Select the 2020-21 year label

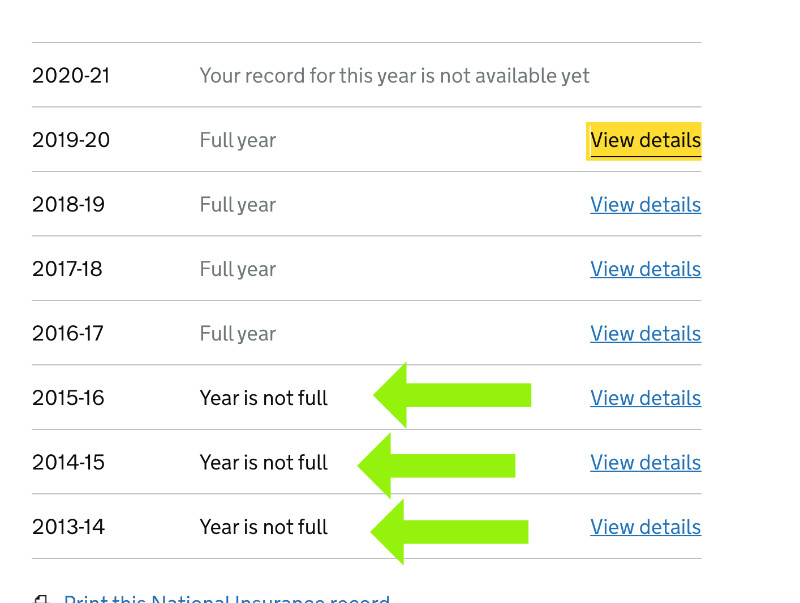pyautogui.click(x=71, y=75)
